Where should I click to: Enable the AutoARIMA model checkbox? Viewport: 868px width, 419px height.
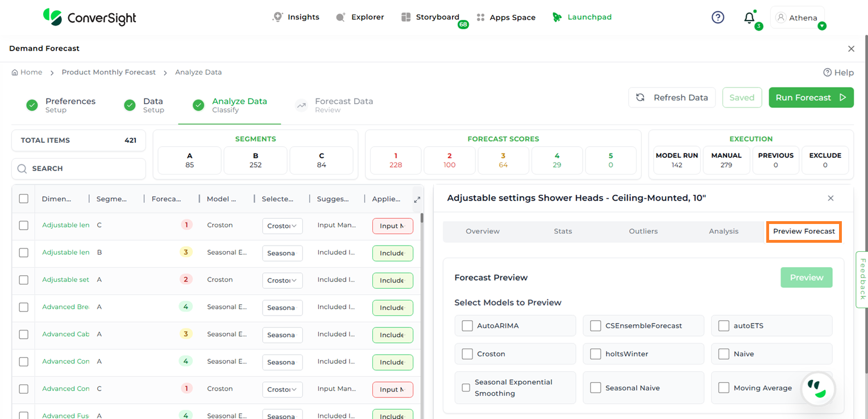coord(467,326)
